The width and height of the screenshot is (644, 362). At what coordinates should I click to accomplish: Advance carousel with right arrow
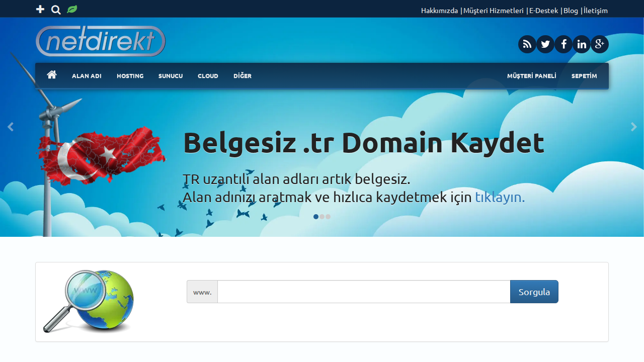(634, 127)
